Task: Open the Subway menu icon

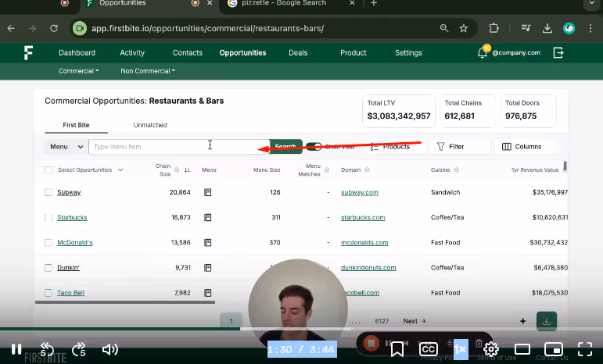Action: (208, 192)
